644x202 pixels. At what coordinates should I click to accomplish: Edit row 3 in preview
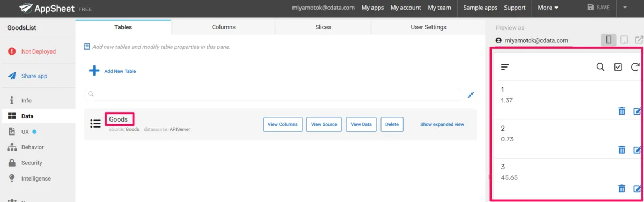(x=637, y=189)
